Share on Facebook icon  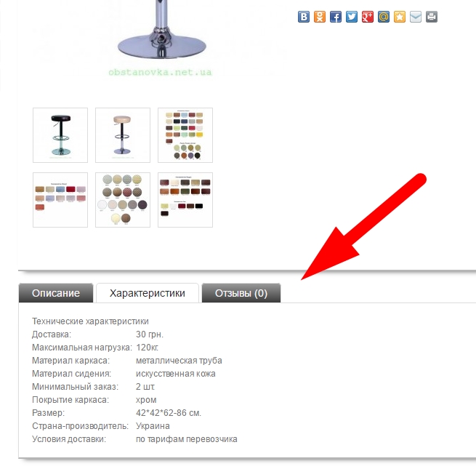click(x=336, y=17)
